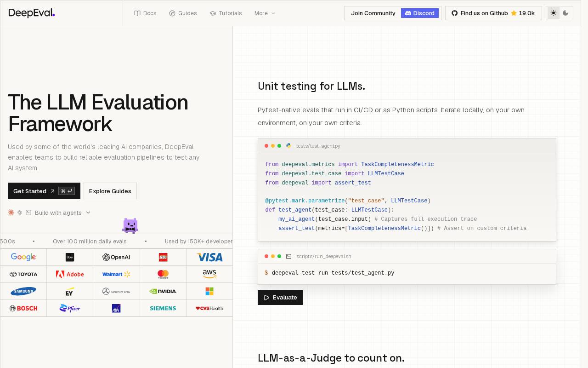Click the EY logo

pos(70,291)
